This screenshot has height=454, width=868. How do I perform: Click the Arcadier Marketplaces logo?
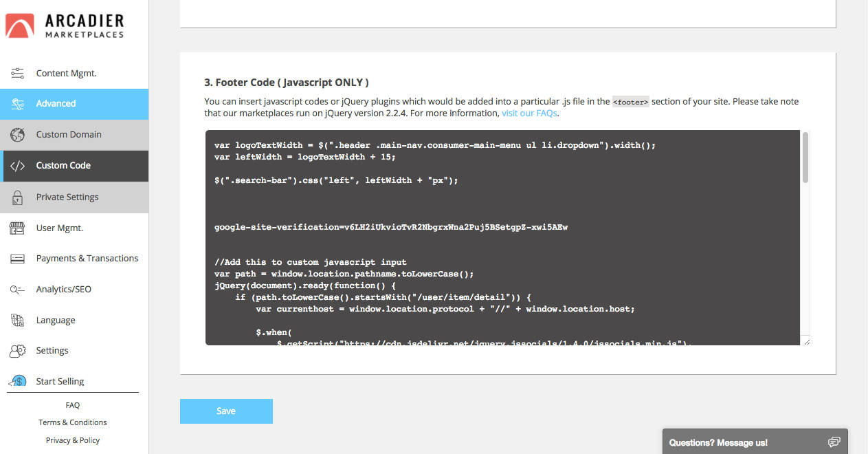(x=65, y=25)
